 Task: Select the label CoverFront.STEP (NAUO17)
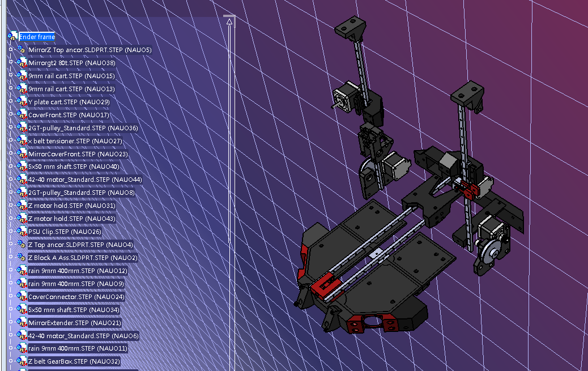(69, 115)
